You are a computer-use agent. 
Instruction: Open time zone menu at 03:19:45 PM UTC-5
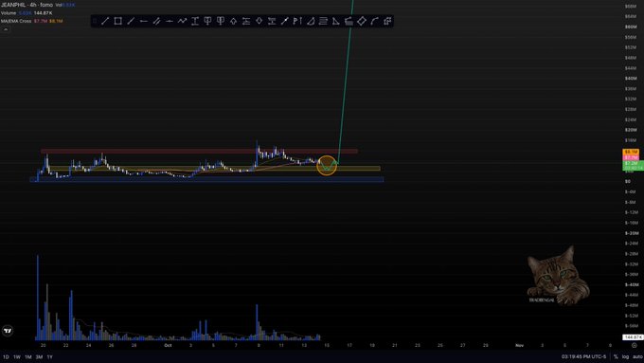[583, 356]
